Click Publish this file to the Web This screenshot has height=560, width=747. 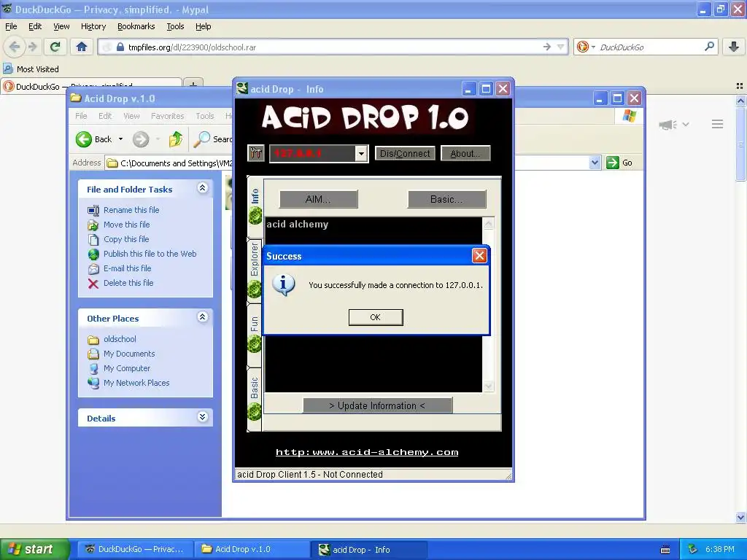pyautogui.click(x=150, y=254)
